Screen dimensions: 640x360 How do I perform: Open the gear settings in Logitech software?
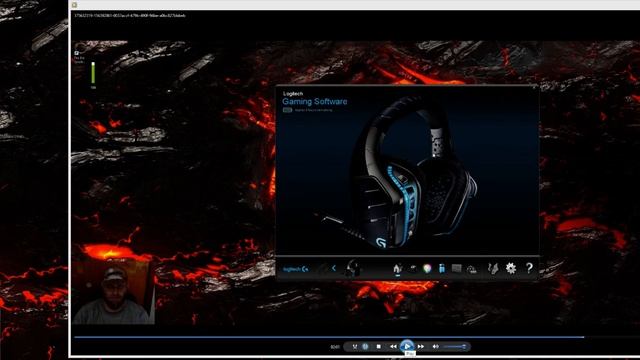(x=511, y=268)
